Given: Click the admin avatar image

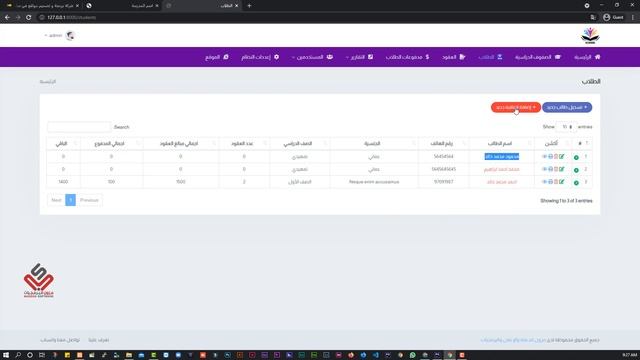Looking at the screenshot, I should (x=70, y=36).
